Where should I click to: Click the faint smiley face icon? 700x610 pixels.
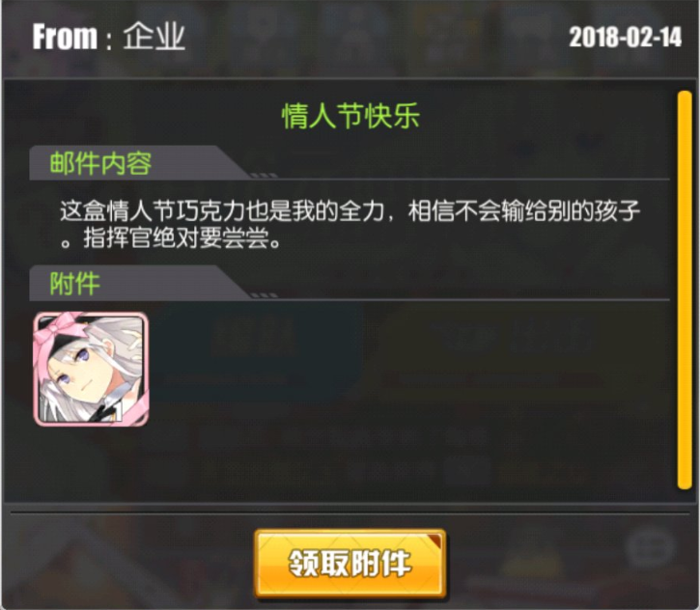(649, 546)
